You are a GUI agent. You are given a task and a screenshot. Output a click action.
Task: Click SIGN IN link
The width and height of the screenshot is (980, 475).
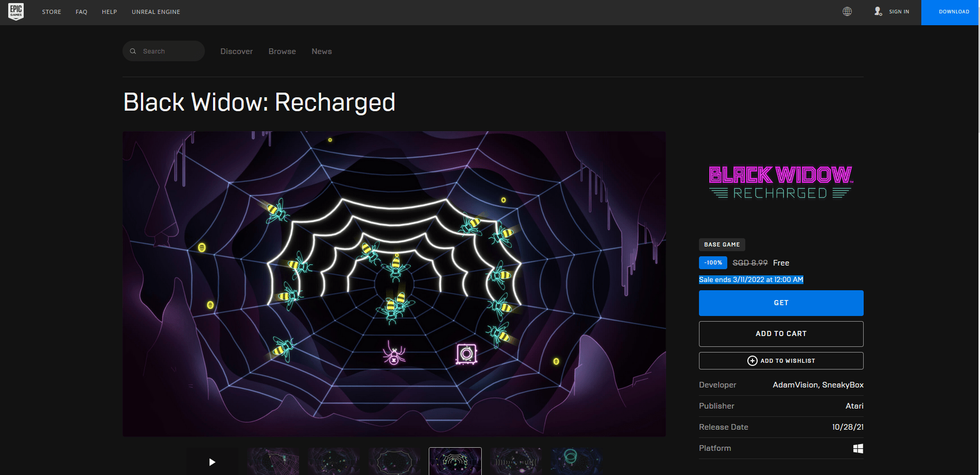click(x=899, y=12)
